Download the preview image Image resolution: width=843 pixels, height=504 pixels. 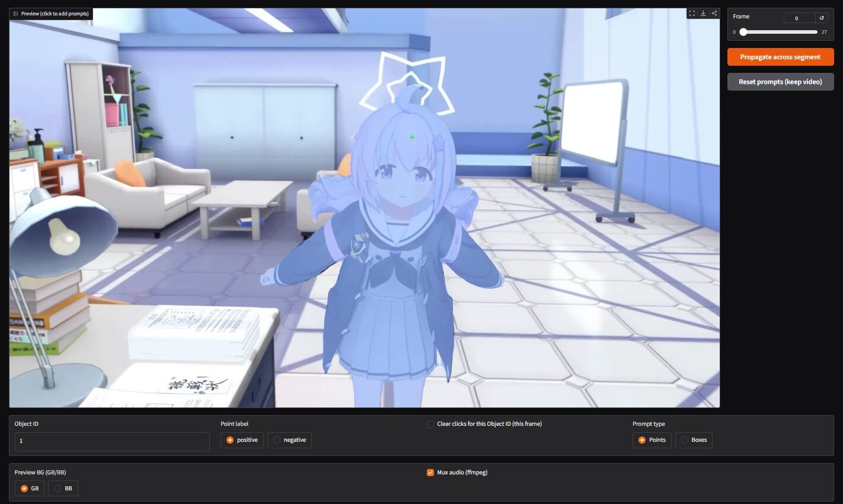point(703,14)
